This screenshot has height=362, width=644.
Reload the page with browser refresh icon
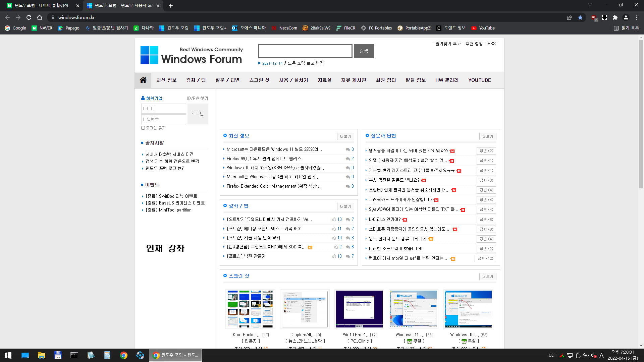click(29, 17)
